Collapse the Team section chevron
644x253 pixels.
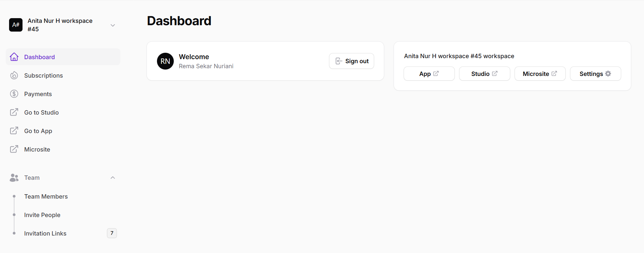click(113, 177)
